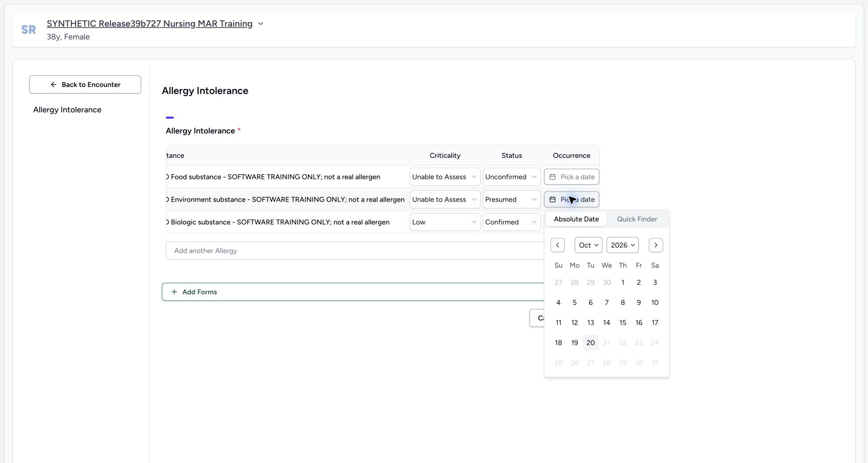Image resolution: width=868 pixels, height=463 pixels.
Task: Go to previous month in calendar
Action: 558,245
